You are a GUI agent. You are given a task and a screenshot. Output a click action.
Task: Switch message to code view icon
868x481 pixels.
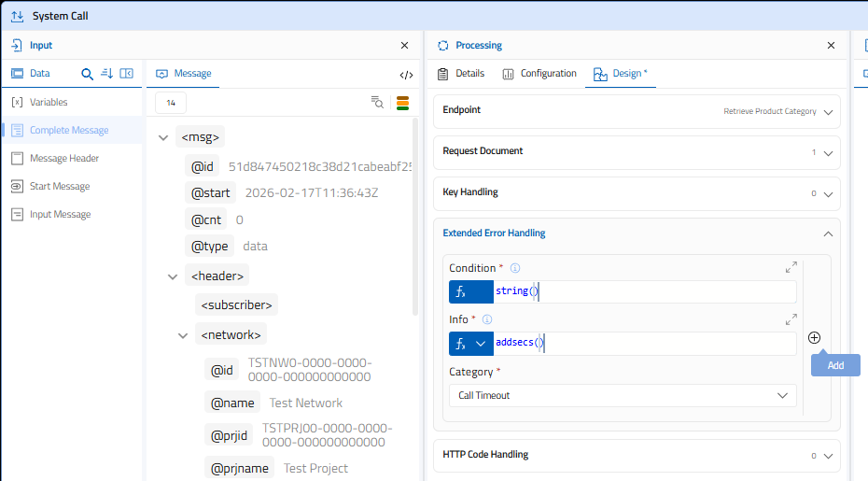406,75
